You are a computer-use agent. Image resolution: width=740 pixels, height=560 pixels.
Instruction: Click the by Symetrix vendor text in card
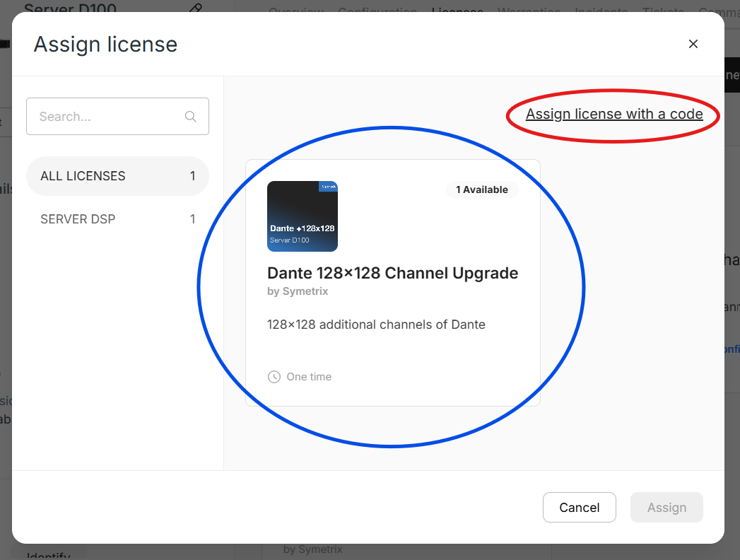click(x=298, y=291)
